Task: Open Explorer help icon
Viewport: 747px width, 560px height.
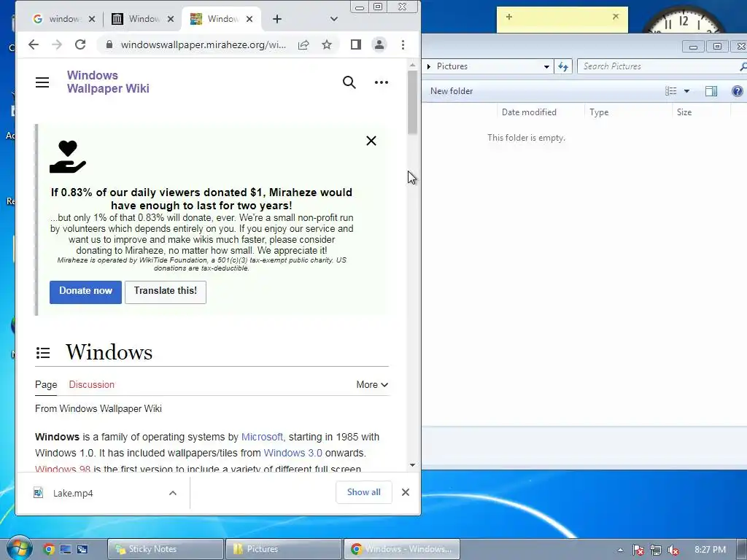Action: coord(737,91)
